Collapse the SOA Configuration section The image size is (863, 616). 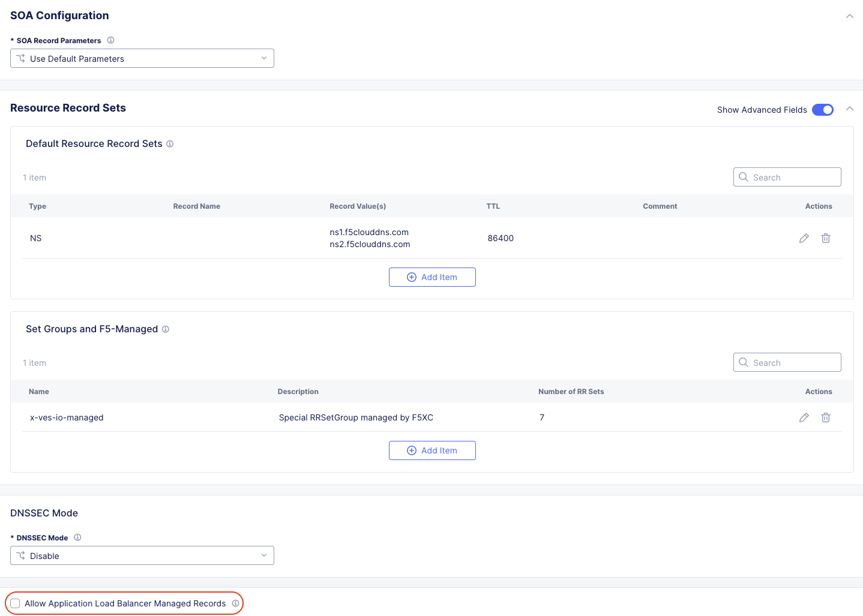(850, 16)
